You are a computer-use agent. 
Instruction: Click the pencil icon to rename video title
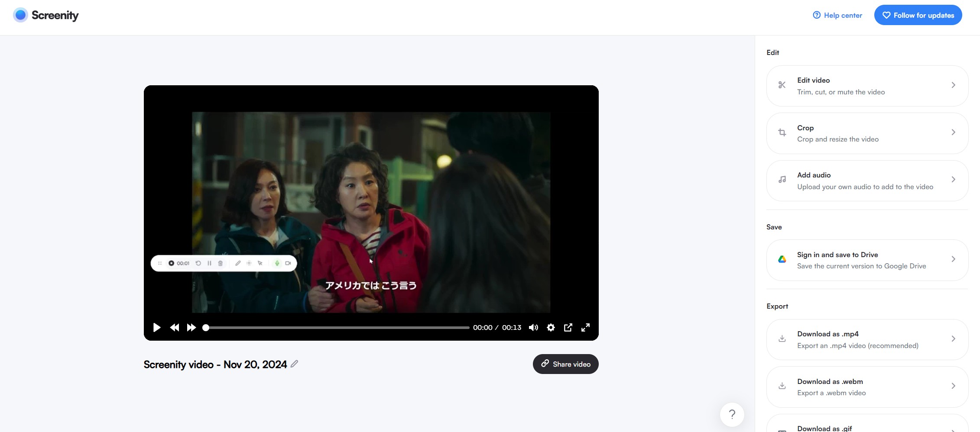[294, 364]
